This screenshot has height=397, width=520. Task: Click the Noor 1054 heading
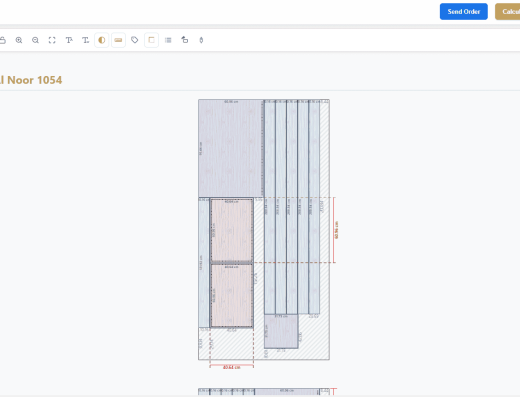pyautogui.click(x=31, y=80)
